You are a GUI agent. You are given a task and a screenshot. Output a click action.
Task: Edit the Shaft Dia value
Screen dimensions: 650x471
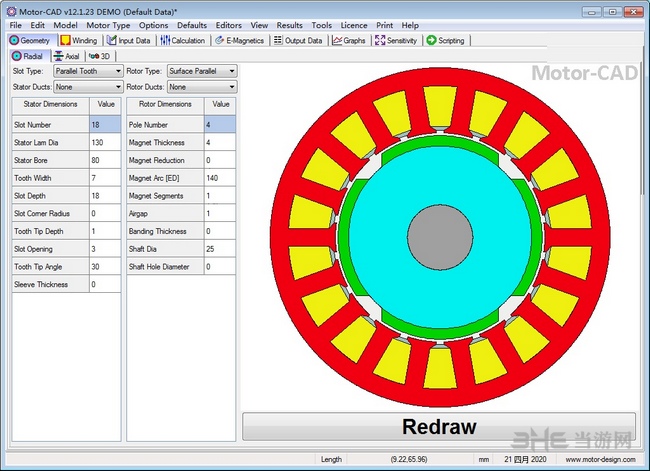coord(220,249)
